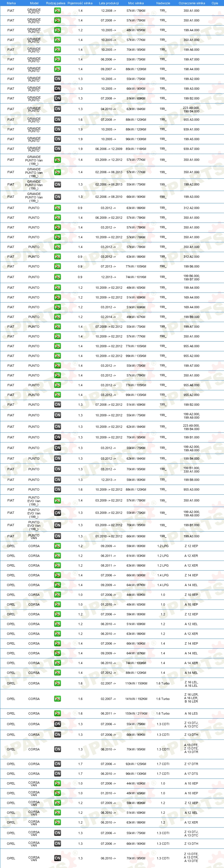
Task: Click the Oznaczenie silnika column header
Action: tap(192, 3)
